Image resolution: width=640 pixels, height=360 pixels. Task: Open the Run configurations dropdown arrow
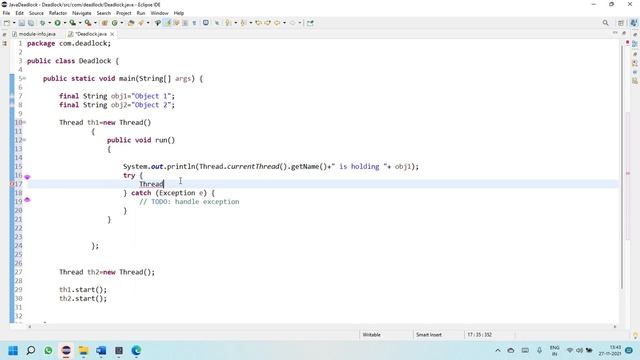pyautogui.click(x=65, y=23)
